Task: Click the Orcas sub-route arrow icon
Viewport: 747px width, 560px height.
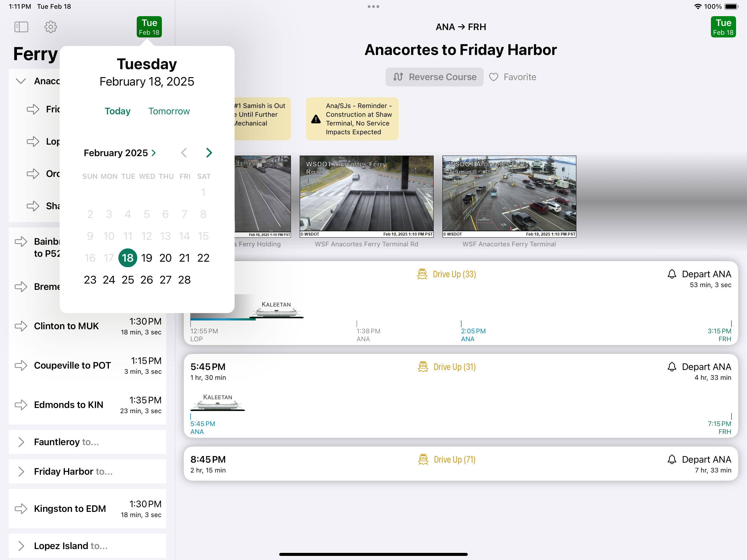Action: click(x=33, y=174)
